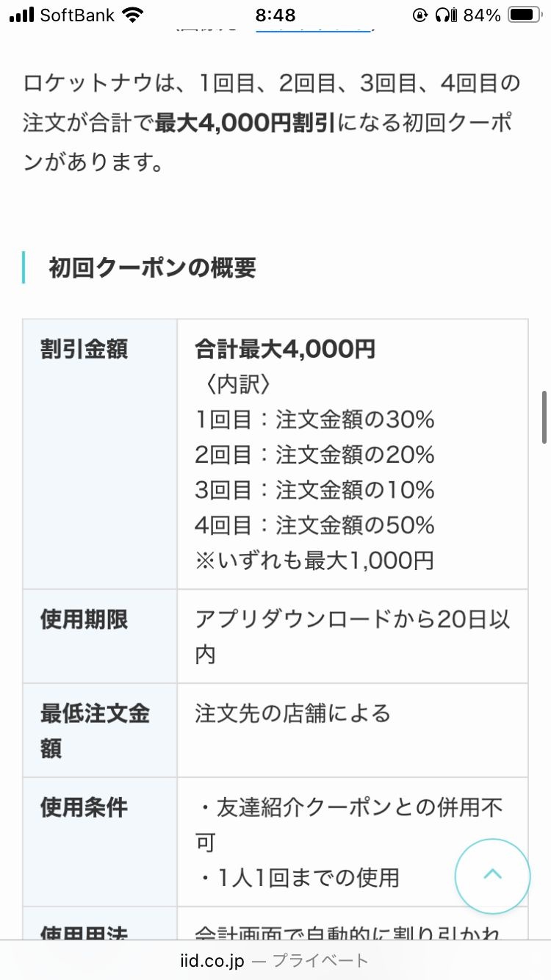Tap the アプリダウンロードから20日以内 cell
Viewport: 551px width, 980px height.
click(x=351, y=635)
